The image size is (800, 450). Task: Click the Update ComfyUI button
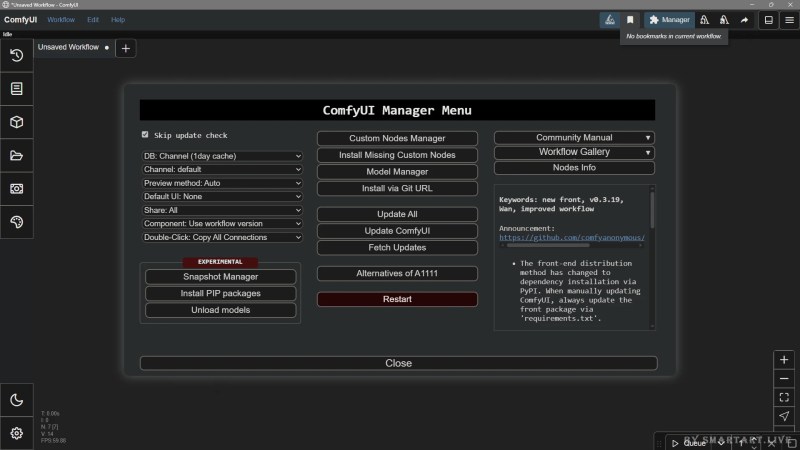397,231
